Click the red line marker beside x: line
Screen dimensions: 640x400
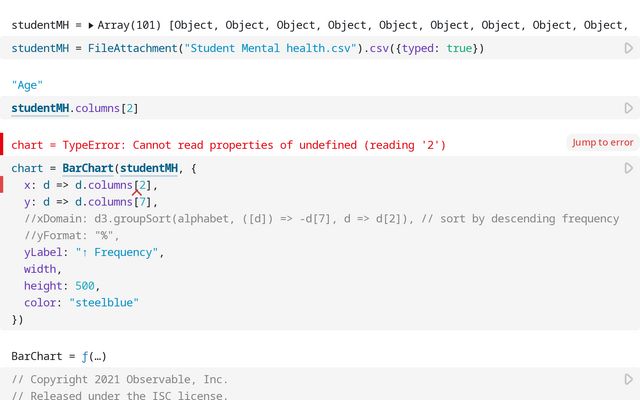point(2,185)
